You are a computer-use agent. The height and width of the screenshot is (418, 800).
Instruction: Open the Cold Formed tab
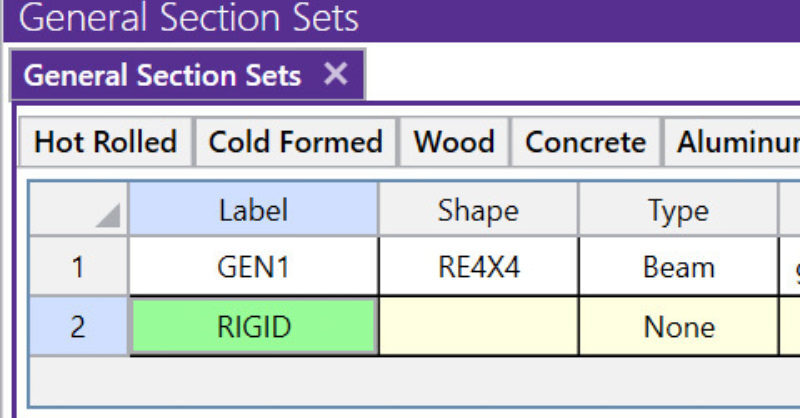(295, 142)
